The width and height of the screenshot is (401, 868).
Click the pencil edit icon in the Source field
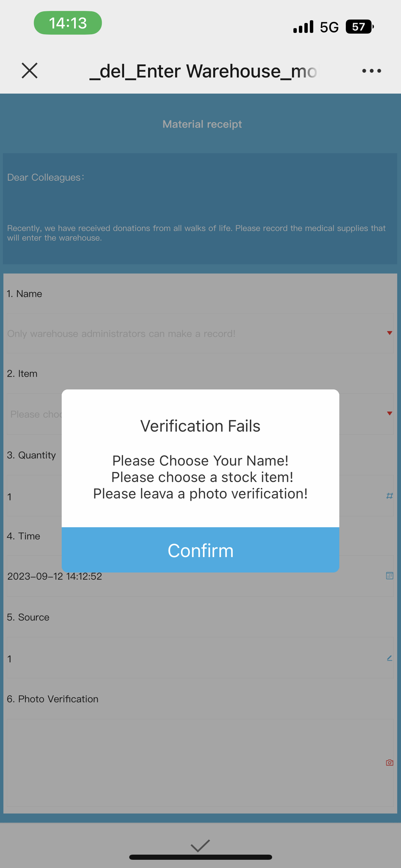pyautogui.click(x=389, y=658)
